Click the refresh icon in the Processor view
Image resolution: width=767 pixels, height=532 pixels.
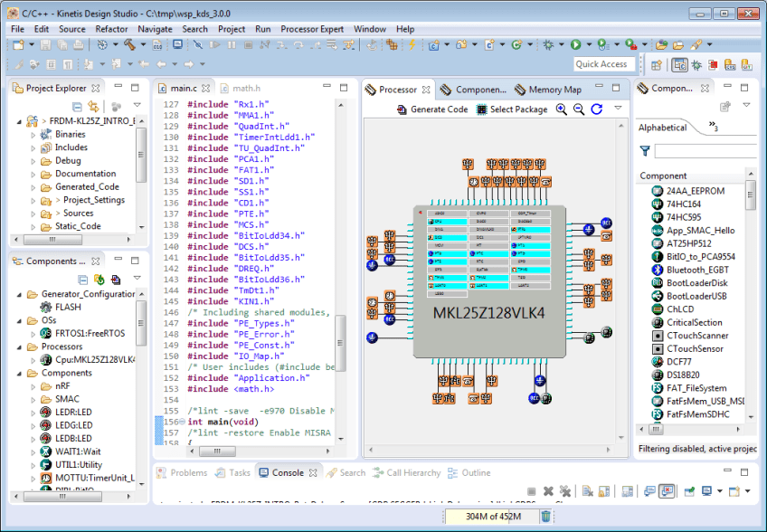596,109
